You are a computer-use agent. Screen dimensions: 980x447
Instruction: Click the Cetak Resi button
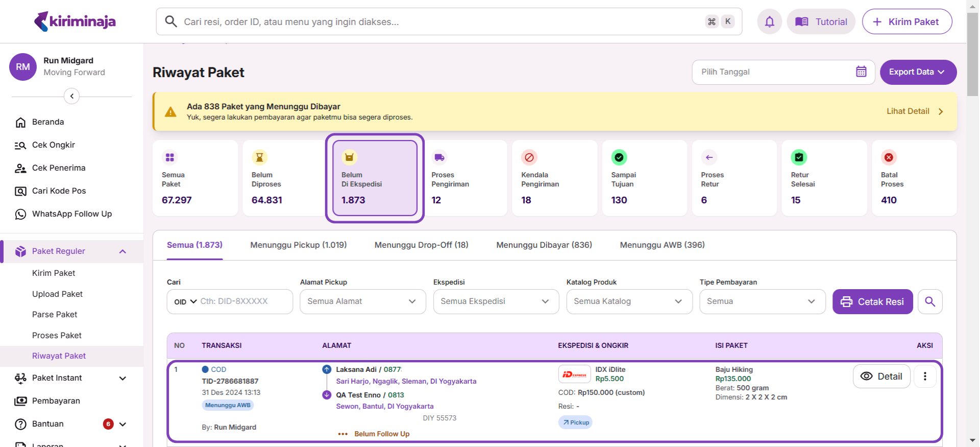[872, 301]
